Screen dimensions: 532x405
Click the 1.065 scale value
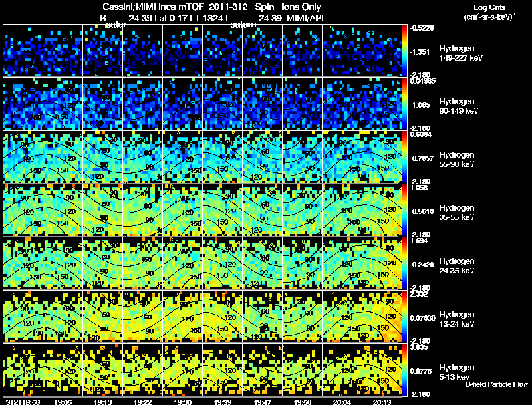(421, 105)
